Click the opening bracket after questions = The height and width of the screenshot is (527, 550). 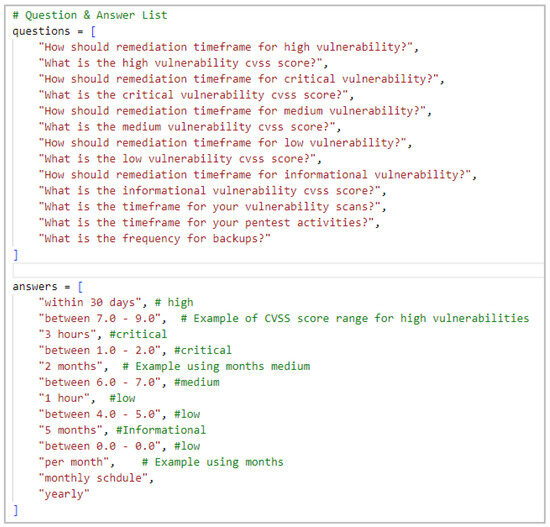[93, 32]
